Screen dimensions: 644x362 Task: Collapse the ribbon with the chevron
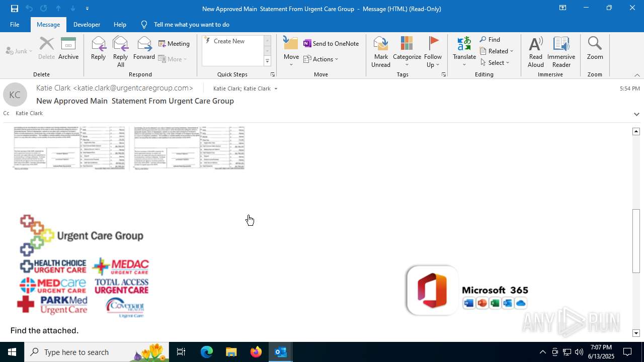(x=637, y=75)
